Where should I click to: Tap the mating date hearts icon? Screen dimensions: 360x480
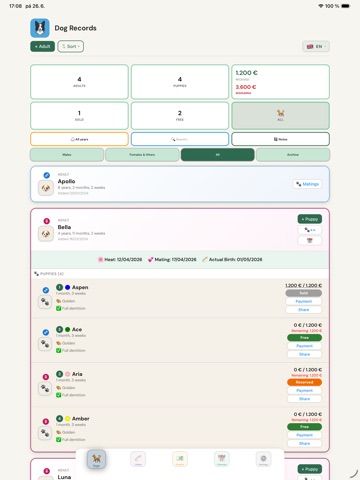[150, 259]
